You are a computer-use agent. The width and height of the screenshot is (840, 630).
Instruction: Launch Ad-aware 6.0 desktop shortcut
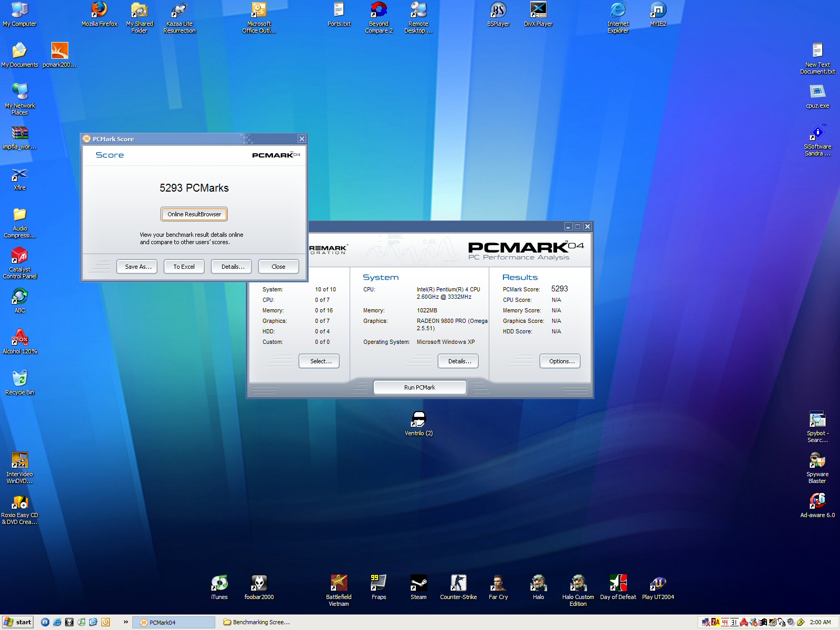pyautogui.click(x=817, y=506)
